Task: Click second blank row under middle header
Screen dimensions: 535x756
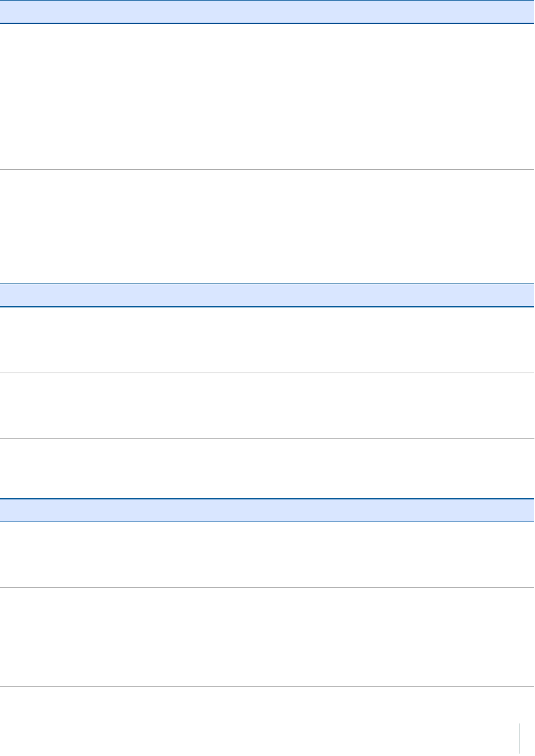Action: coord(267,407)
